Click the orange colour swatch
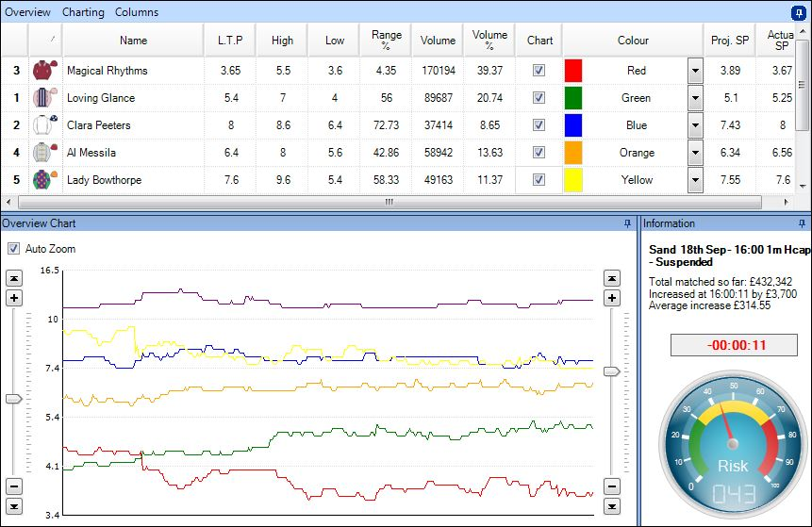Screen dimensions: 812x527 [x=573, y=152]
